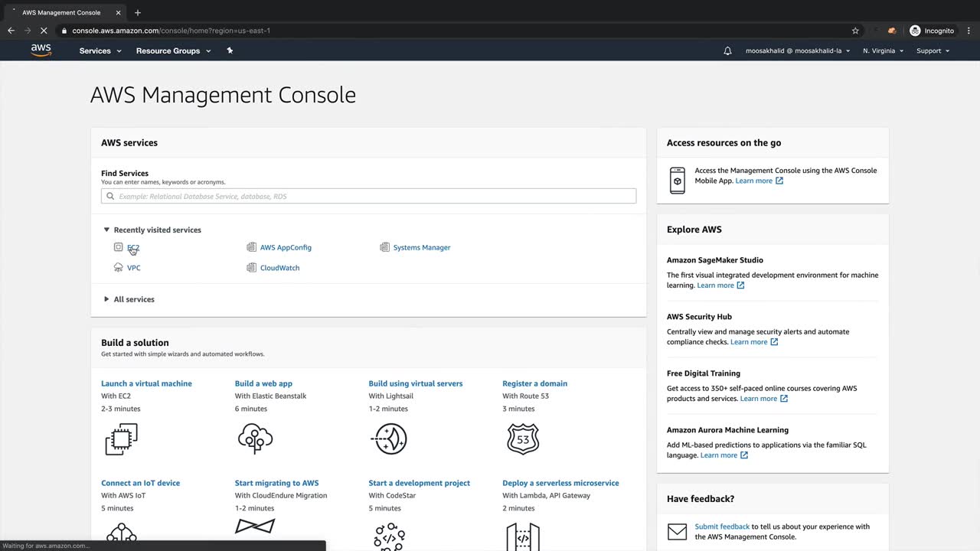Click the Lightsail compass icon

click(389, 439)
